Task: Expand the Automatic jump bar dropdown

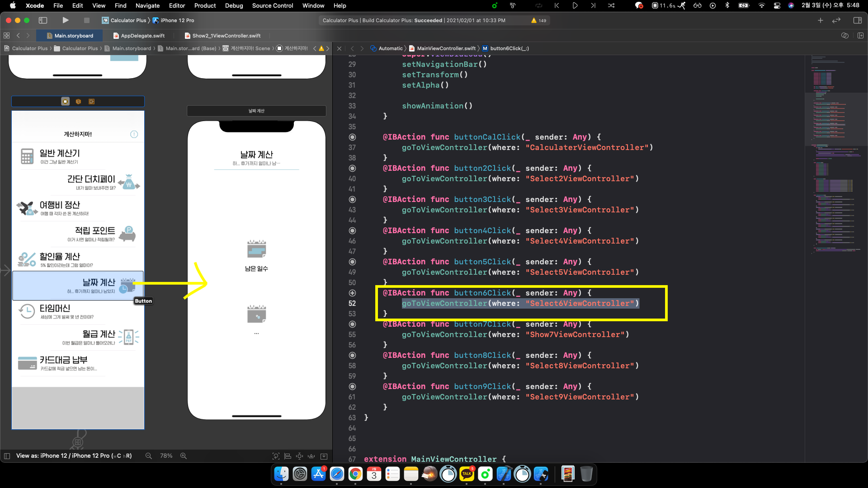Action: click(x=390, y=48)
